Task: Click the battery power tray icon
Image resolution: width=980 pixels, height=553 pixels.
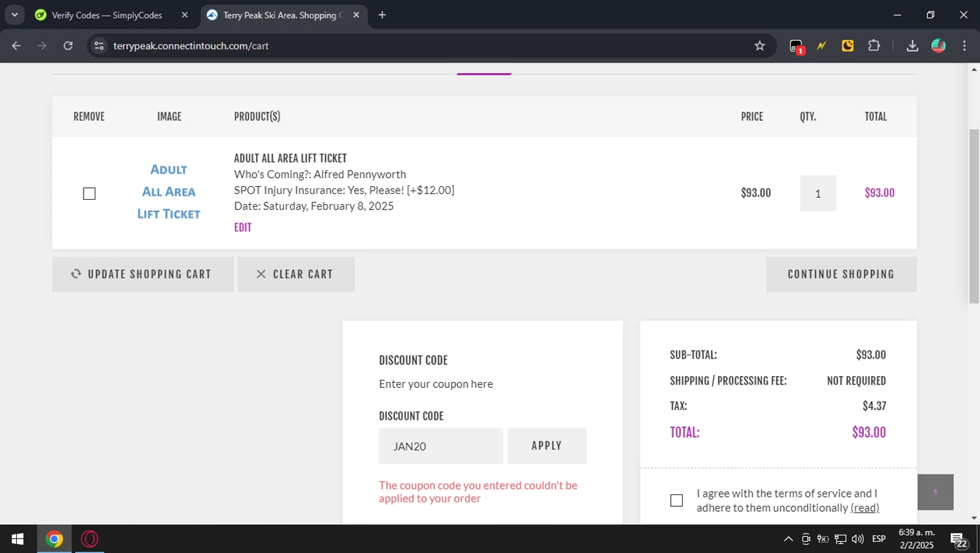Action: point(823,539)
